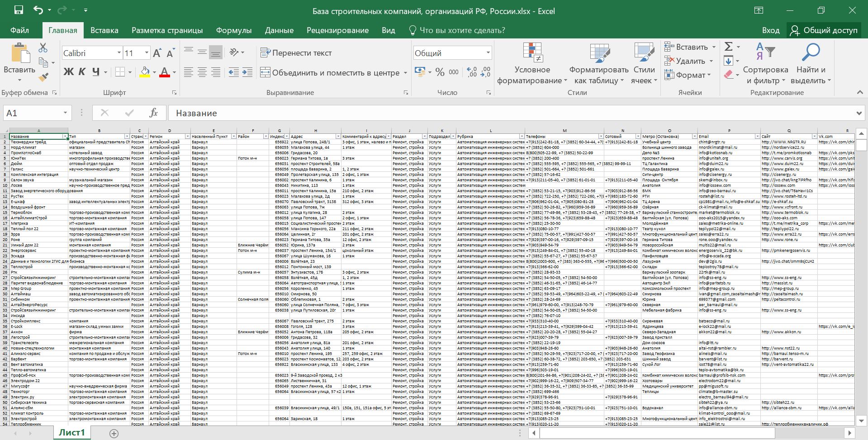Open the number format dropdown Общий
This screenshot has width=868, height=440.
(x=488, y=53)
